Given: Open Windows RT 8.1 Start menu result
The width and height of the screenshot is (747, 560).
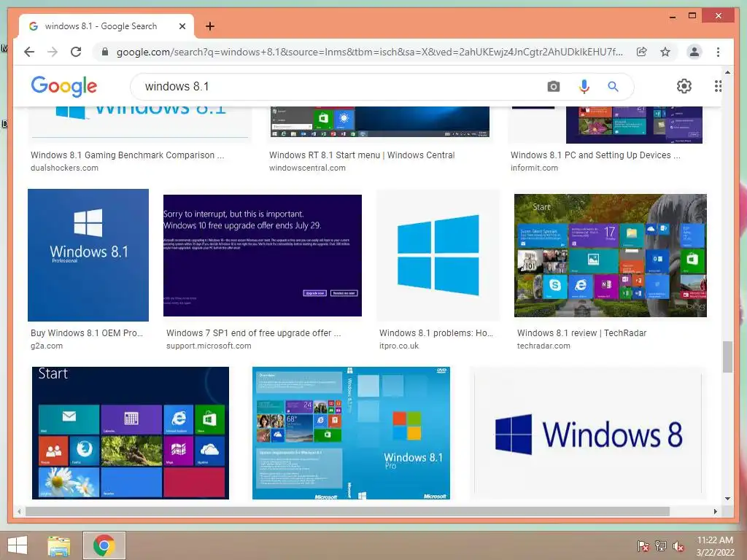Looking at the screenshot, I should pos(362,155).
